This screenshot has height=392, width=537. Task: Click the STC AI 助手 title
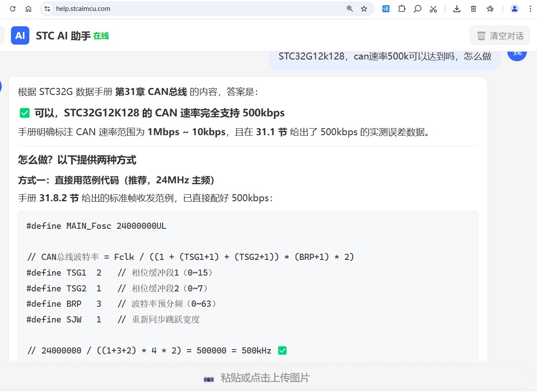[x=63, y=36]
